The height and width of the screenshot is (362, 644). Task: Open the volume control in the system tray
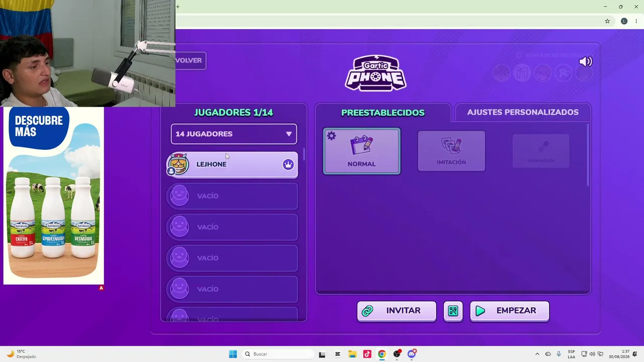tap(592, 354)
